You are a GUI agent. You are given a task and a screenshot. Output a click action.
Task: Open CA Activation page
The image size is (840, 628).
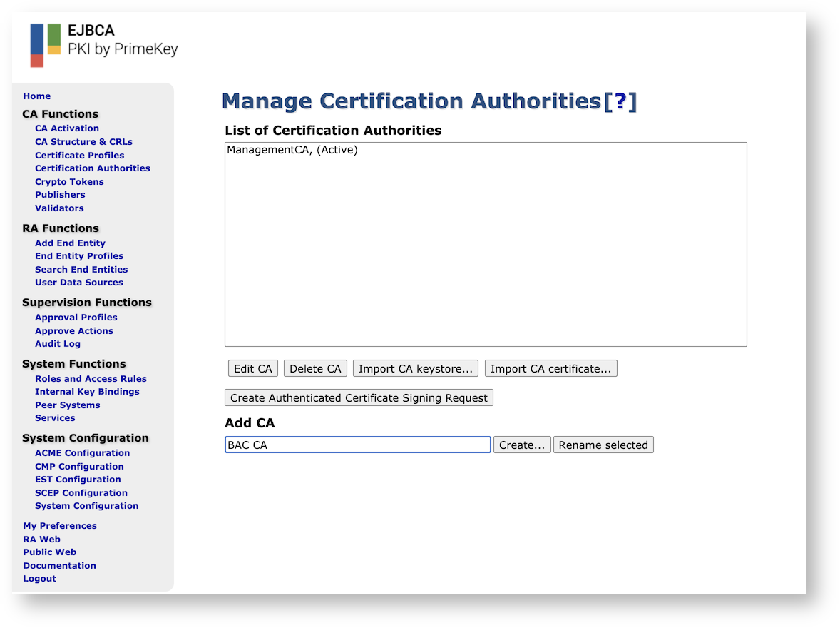(x=67, y=128)
